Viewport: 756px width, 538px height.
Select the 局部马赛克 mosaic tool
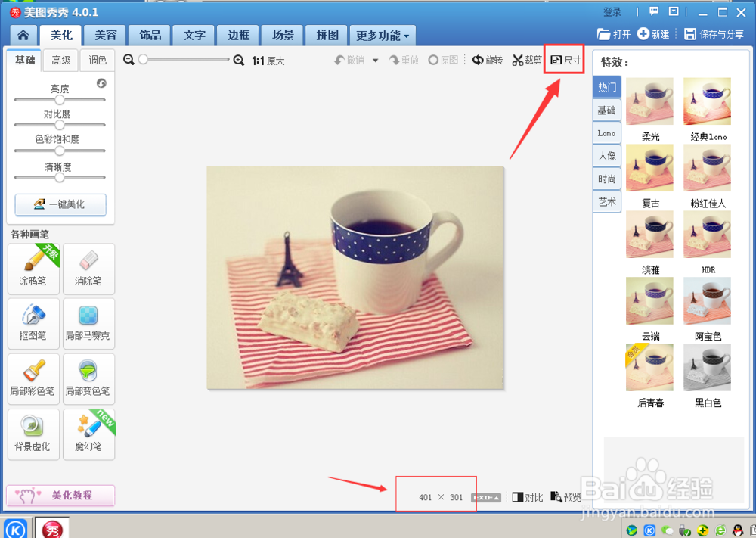pos(88,323)
